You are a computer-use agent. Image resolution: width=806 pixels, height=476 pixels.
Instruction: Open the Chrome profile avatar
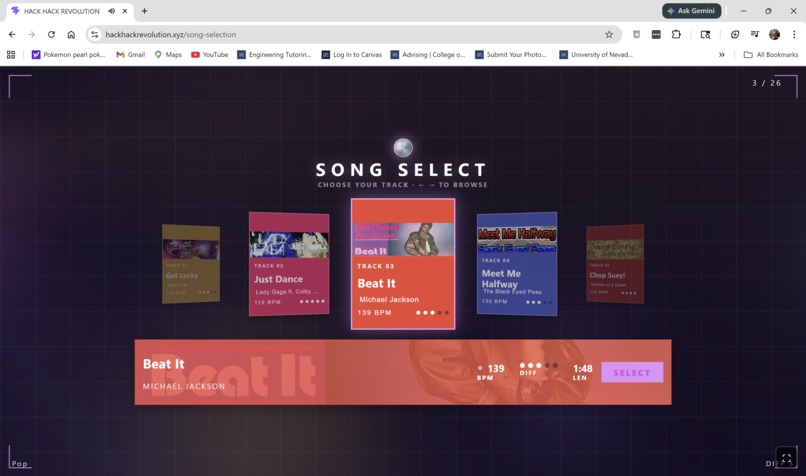click(774, 34)
